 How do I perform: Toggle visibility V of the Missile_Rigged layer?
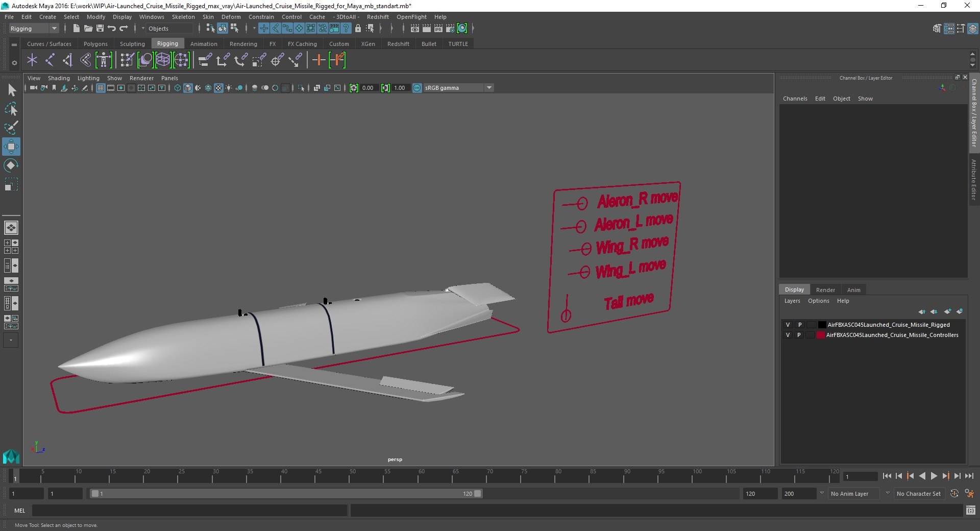(x=788, y=325)
